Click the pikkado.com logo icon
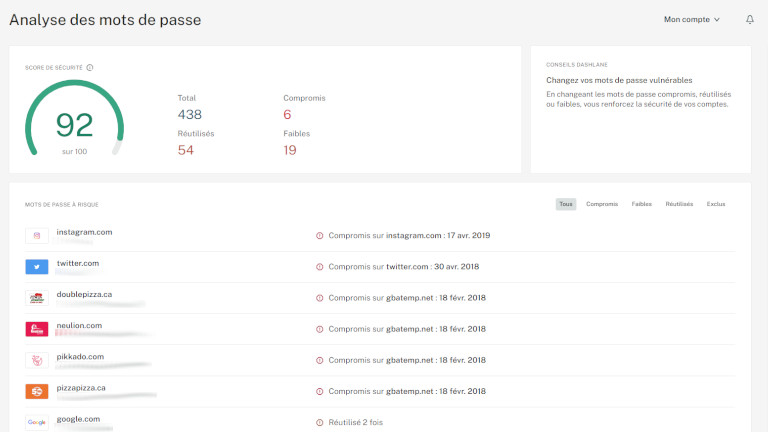This screenshot has width=768, height=432. [37, 360]
